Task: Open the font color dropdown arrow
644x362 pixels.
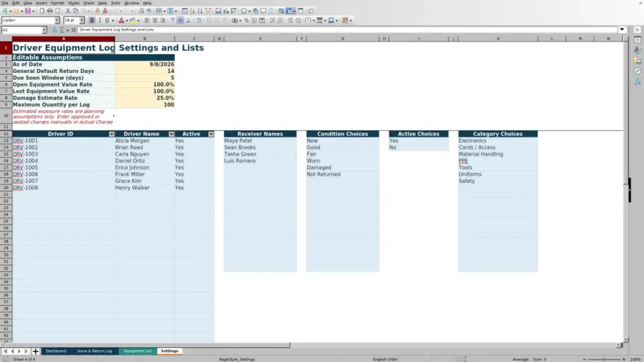Action: 126,21
